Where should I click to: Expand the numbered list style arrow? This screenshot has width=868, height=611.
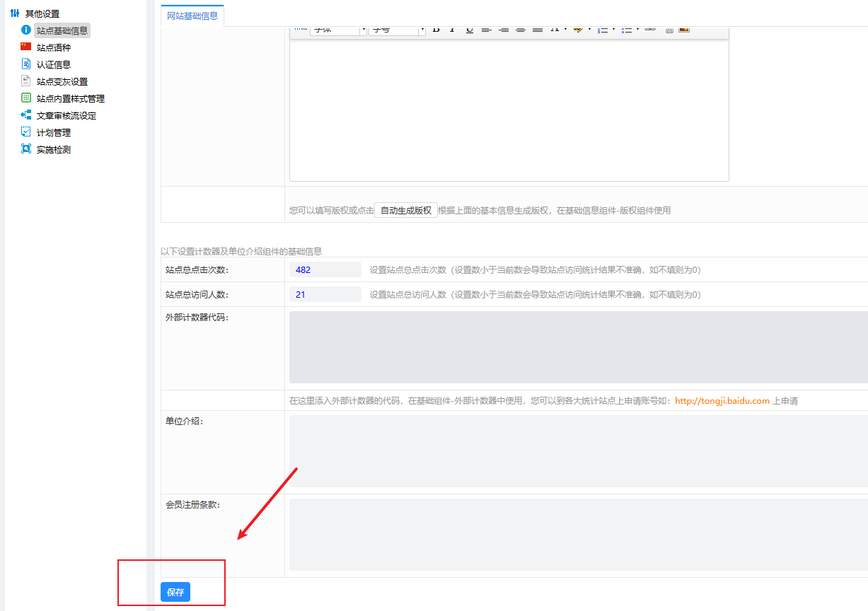[613, 30]
